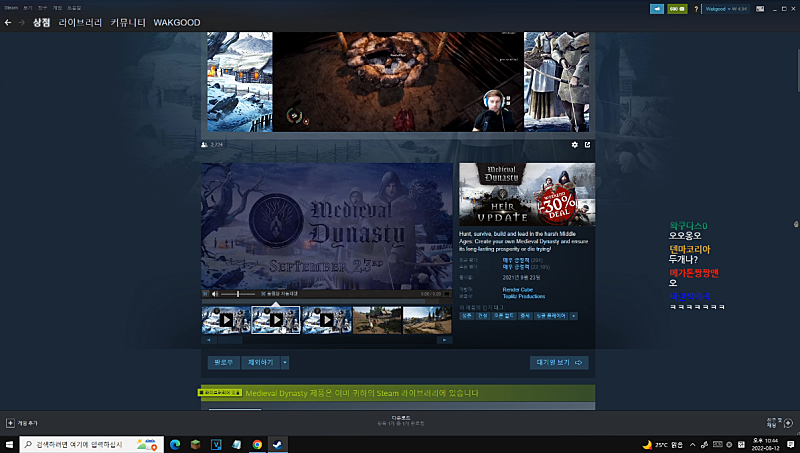Open the 다운로드 downloads status
This screenshot has width=800, height=453.
[401, 421]
